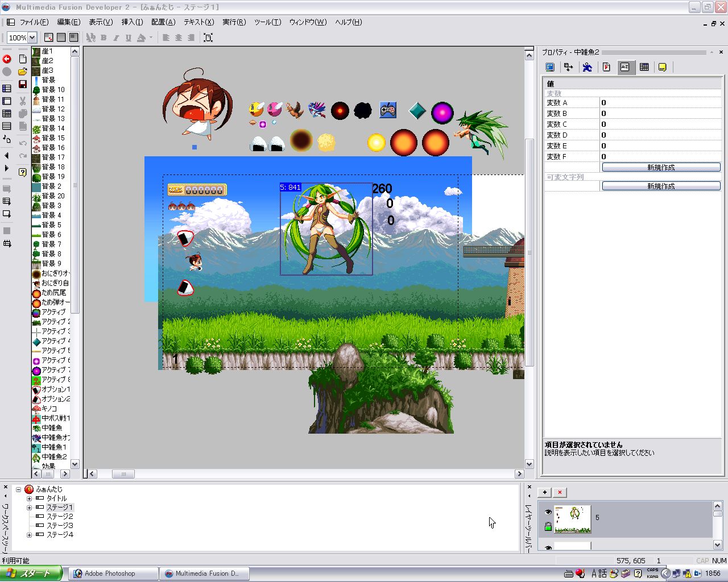Open the ファイル(F) menu

tap(34, 22)
